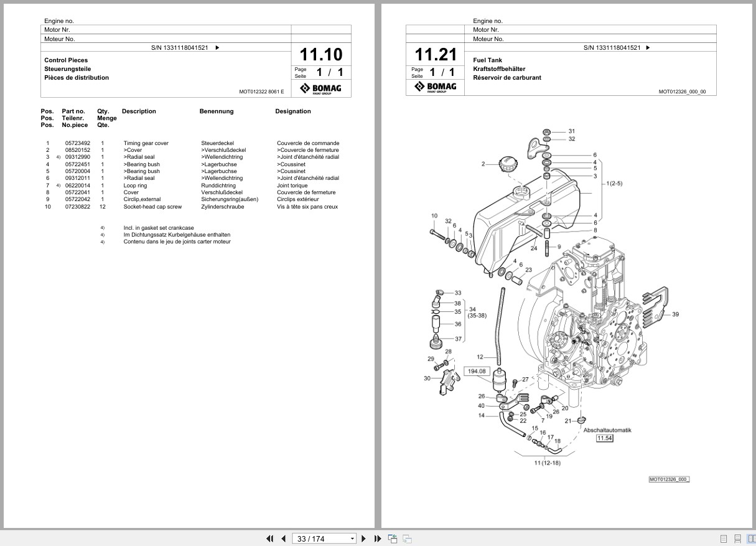756x546 pixels.
Task: Switch to two-page facing view
Action: (751, 539)
